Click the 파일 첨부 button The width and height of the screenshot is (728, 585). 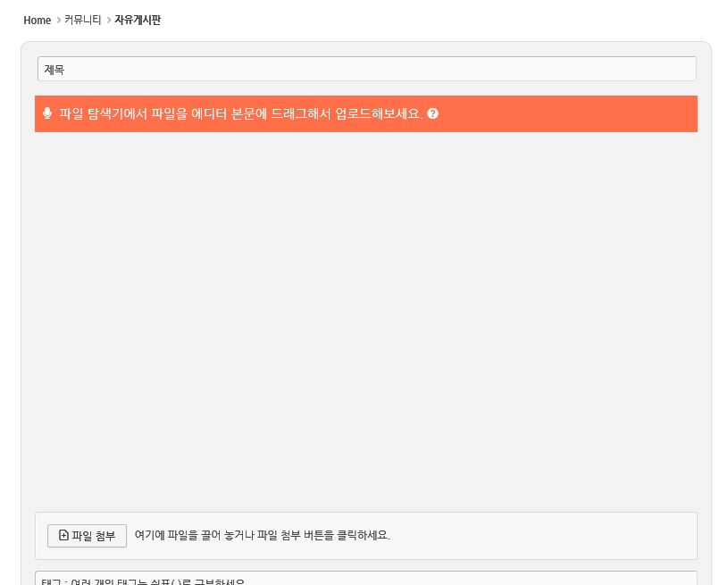coord(87,536)
